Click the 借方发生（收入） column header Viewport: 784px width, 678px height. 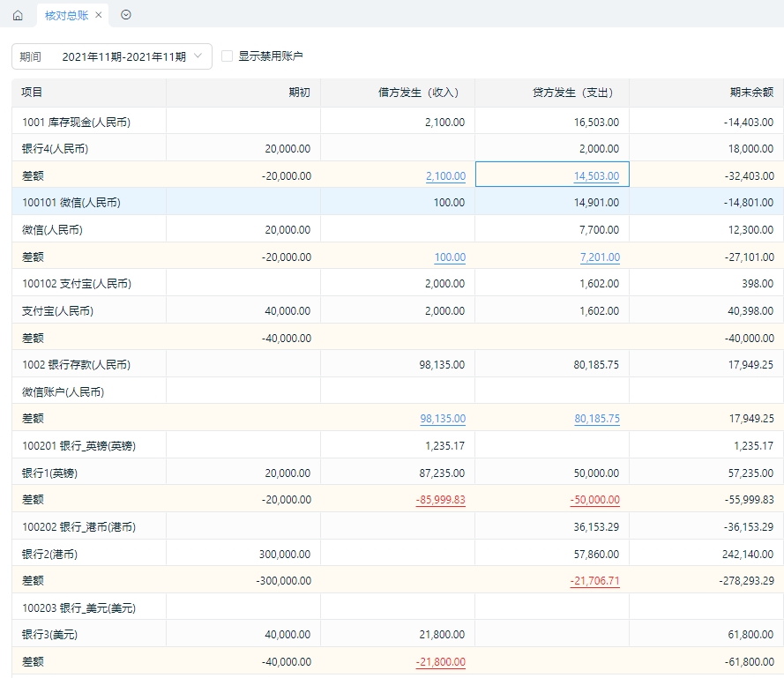pyautogui.click(x=419, y=92)
